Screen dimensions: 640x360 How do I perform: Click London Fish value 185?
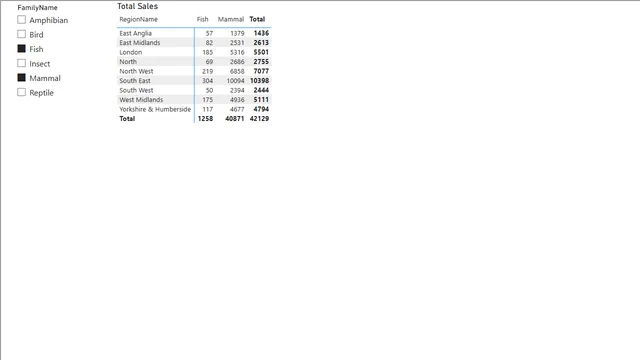[208, 52]
